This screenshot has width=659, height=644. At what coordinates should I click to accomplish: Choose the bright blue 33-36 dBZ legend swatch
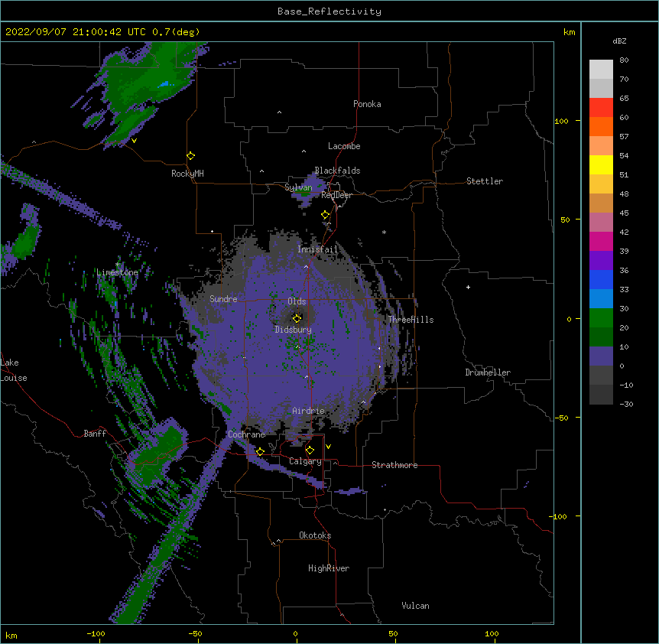[601, 279]
